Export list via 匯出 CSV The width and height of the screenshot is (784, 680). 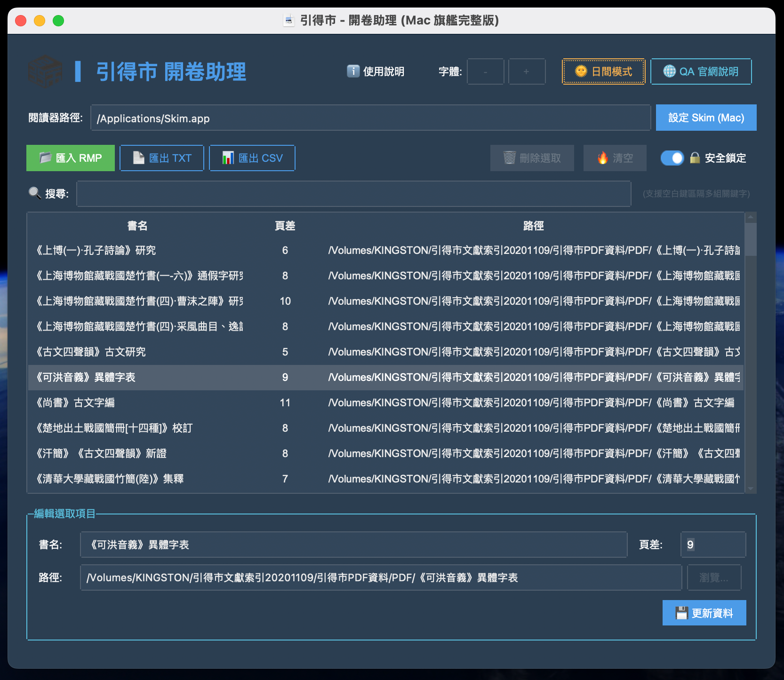pos(252,158)
